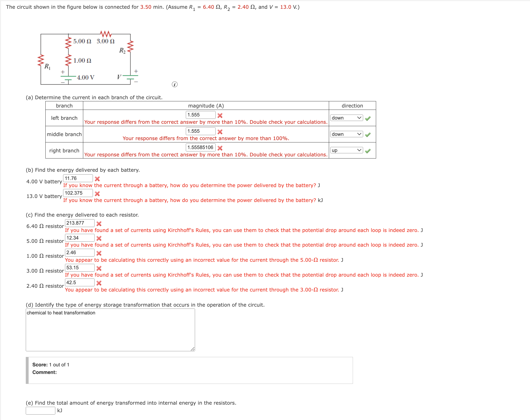Click the part (d) energy transformation text area
This screenshot has height=420, width=530.
[x=110, y=330]
